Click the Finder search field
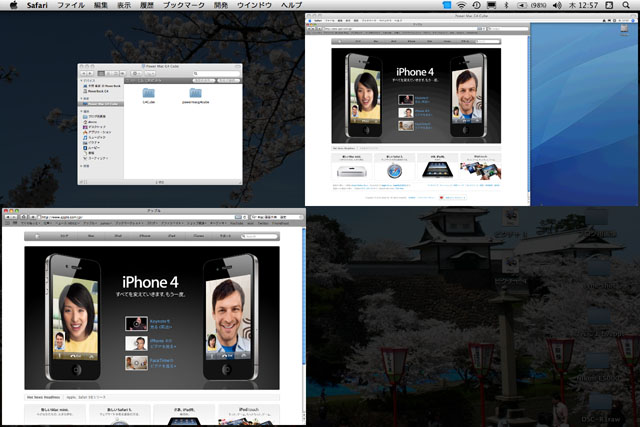The height and width of the screenshot is (427, 640). [216, 73]
